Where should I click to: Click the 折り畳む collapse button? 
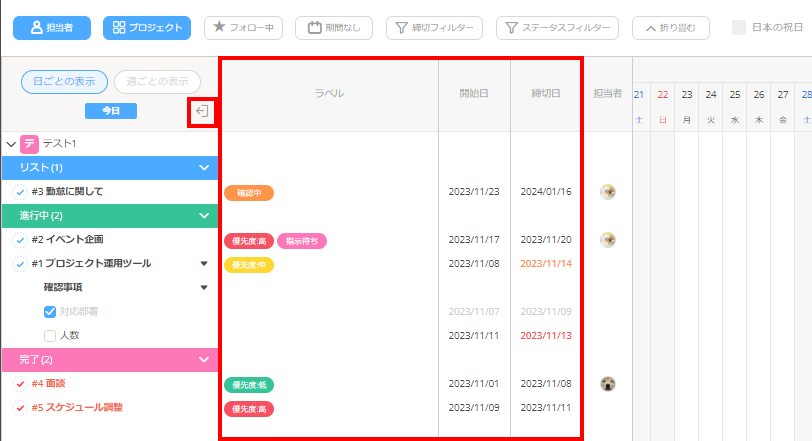(x=671, y=27)
